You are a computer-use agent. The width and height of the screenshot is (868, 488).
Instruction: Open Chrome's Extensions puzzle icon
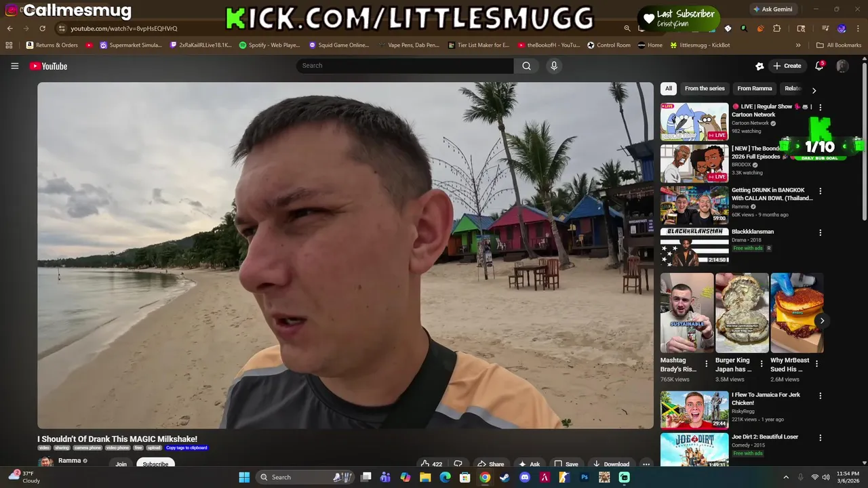pyautogui.click(x=777, y=28)
